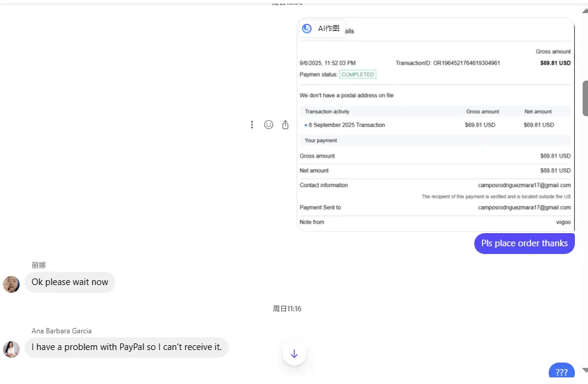This screenshot has height=384, width=588.
Task: Jump to latest messages with the down arrow
Action: (x=294, y=354)
